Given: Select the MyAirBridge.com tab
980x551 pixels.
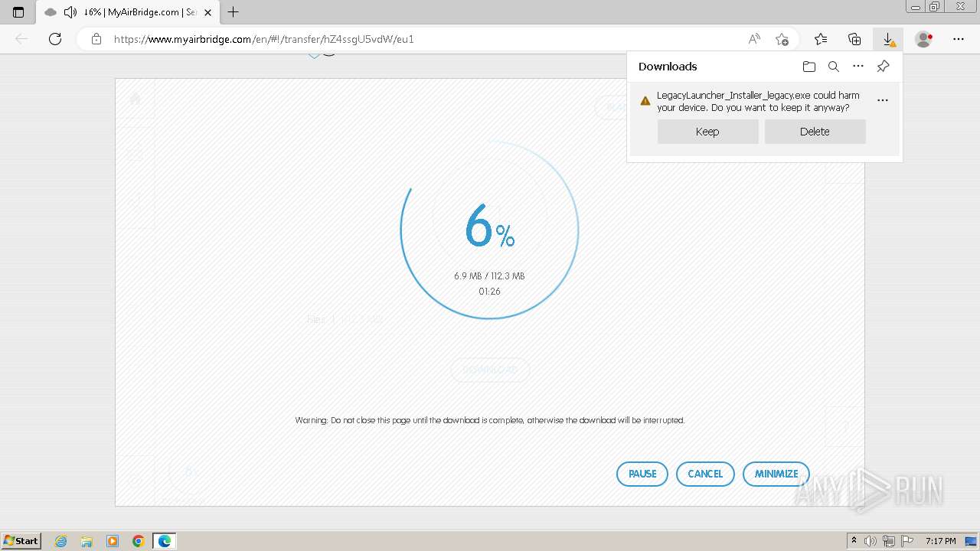Looking at the screenshot, I should coord(126,12).
